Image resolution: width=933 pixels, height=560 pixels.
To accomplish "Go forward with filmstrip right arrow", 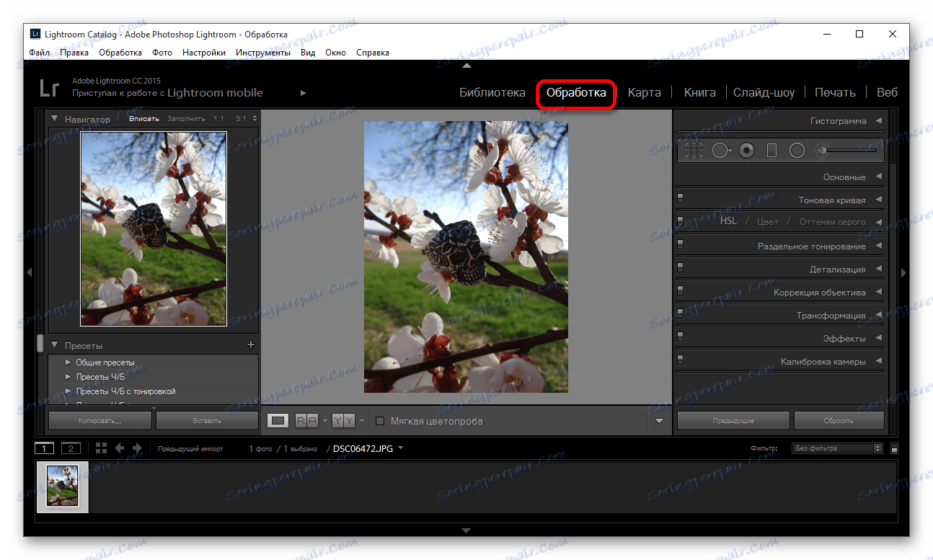I will click(137, 448).
